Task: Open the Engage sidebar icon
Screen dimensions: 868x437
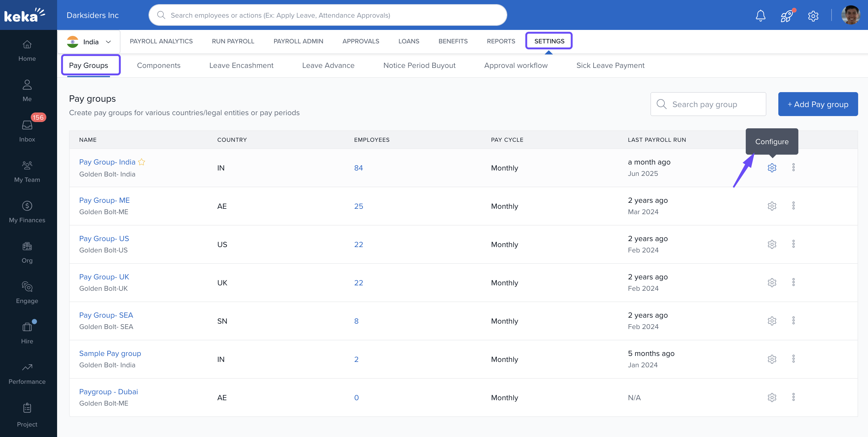Action: pos(27,292)
